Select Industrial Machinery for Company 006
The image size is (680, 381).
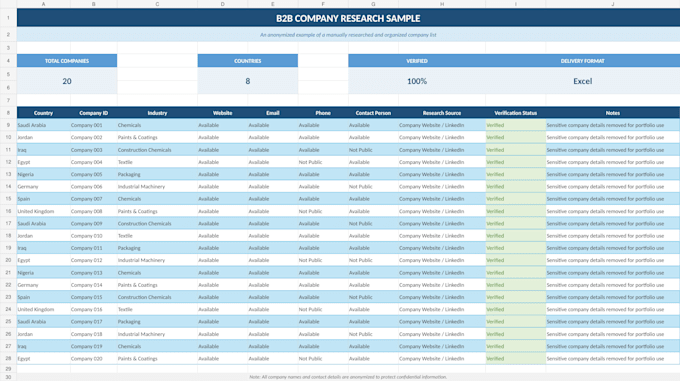coord(157,186)
